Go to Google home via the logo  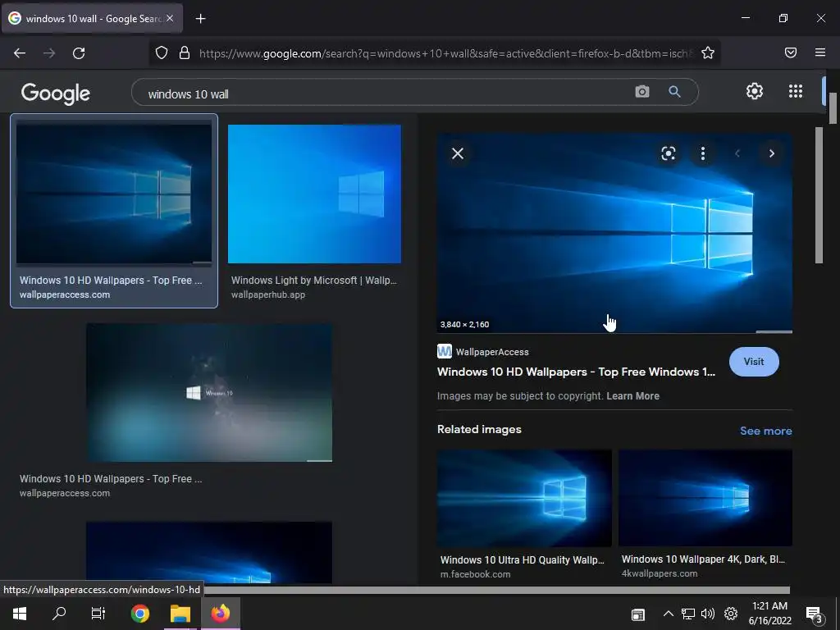(x=56, y=94)
